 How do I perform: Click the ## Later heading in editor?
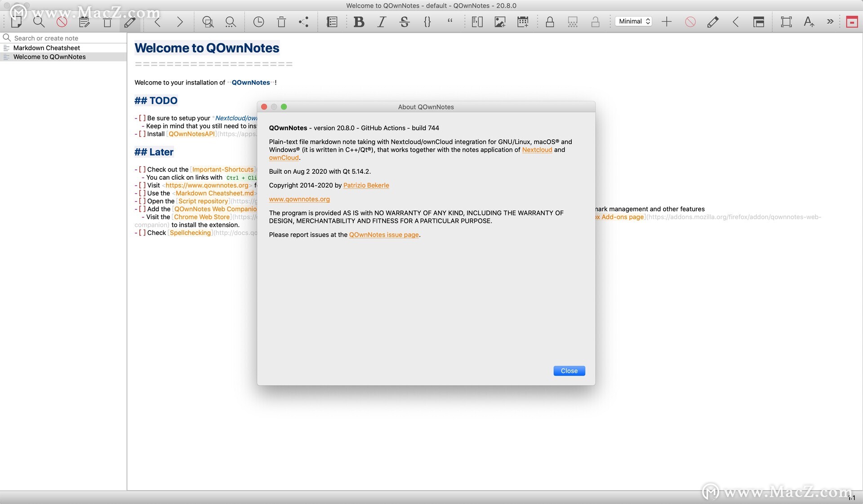pos(154,152)
